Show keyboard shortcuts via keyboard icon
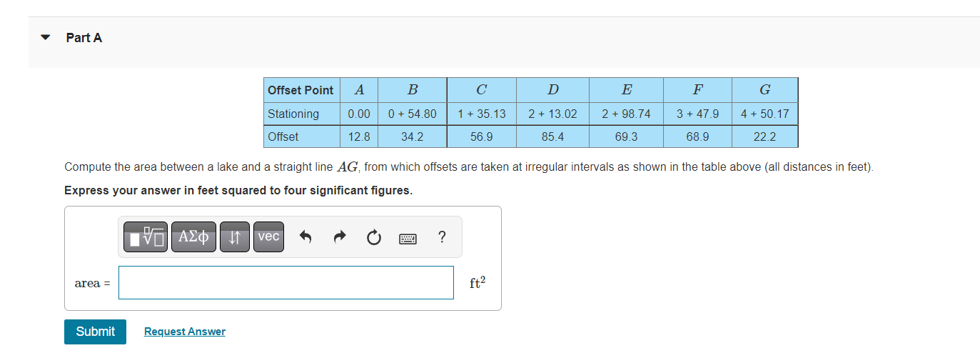 click(408, 237)
